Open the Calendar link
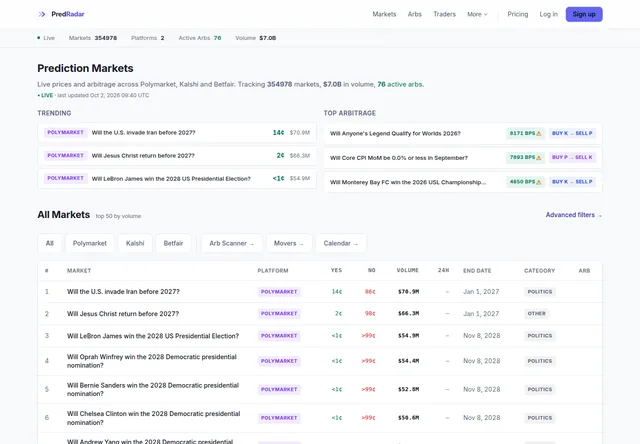Screen dimensions: 640x444 [341, 243]
